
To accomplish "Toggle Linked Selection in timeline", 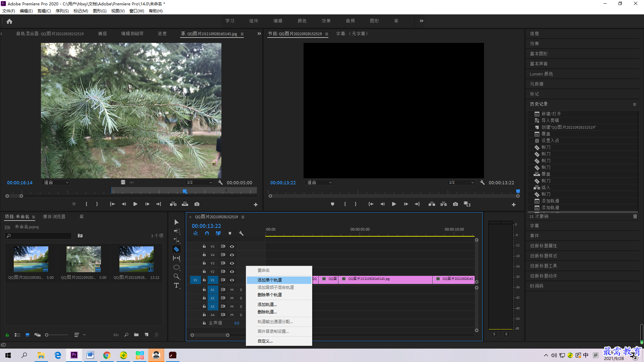I will tap(218, 234).
